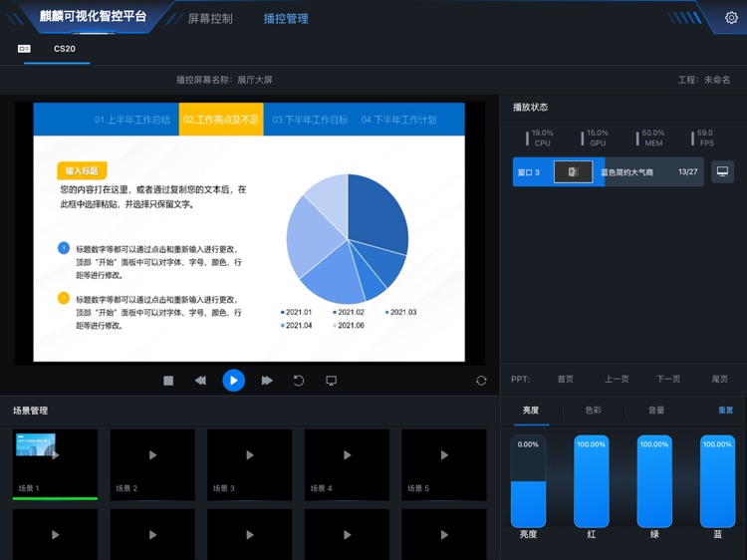Click the refresh sync icon right of controls
Image resolution: width=747 pixels, height=560 pixels.
coord(481,381)
